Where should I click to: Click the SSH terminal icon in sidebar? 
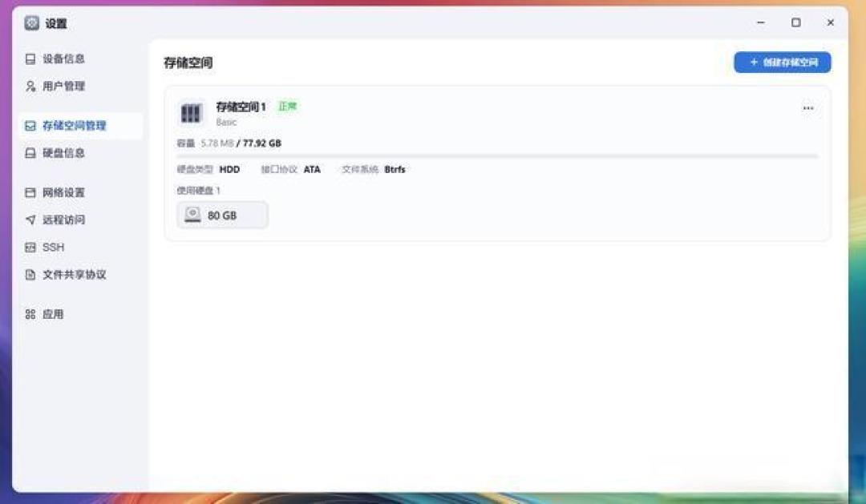click(x=30, y=248)
